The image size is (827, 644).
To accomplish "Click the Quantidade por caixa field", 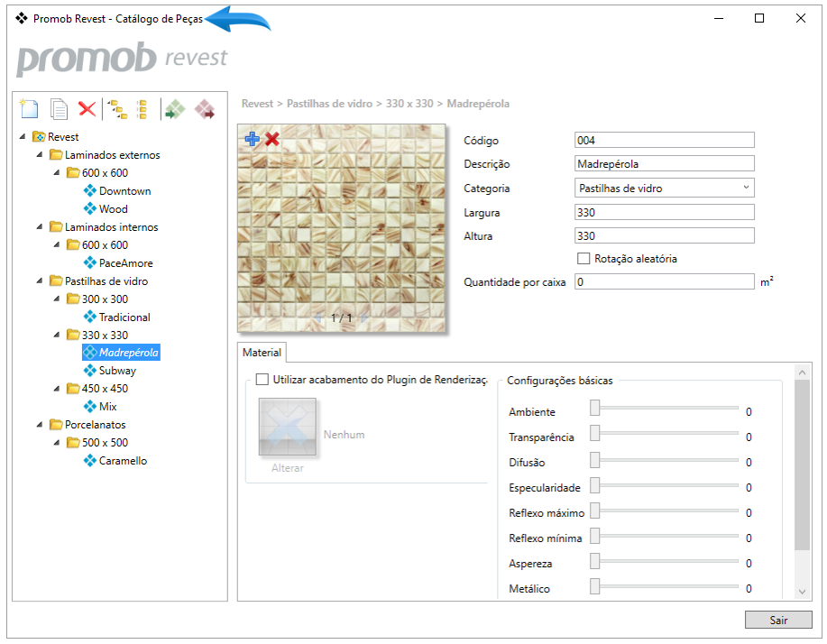I will point(664,281).
